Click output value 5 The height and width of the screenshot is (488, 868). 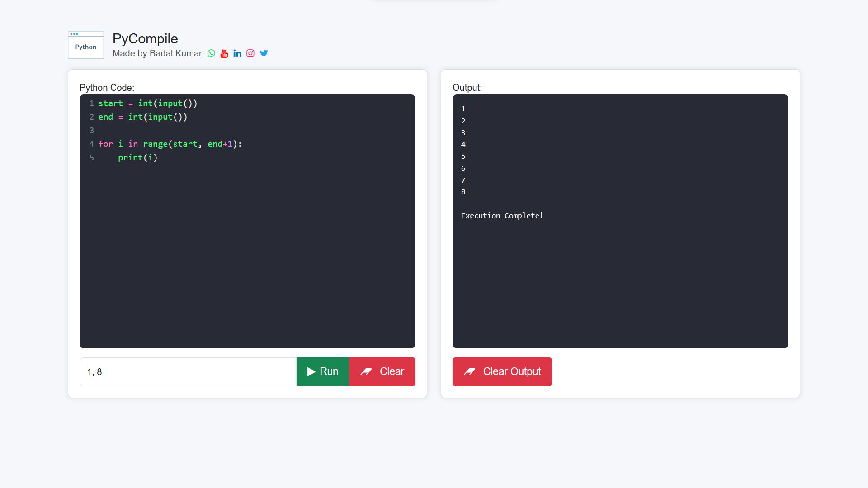click(x=463, y=156)
